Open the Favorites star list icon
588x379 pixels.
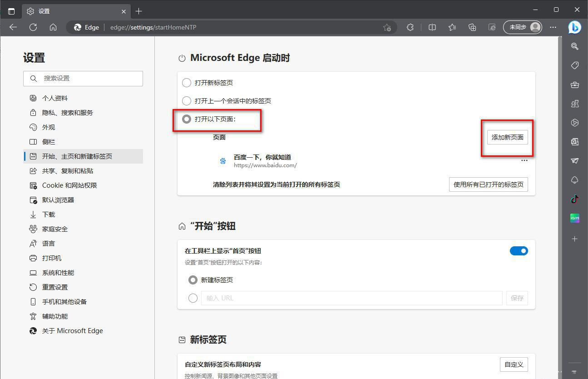[452, 27]
